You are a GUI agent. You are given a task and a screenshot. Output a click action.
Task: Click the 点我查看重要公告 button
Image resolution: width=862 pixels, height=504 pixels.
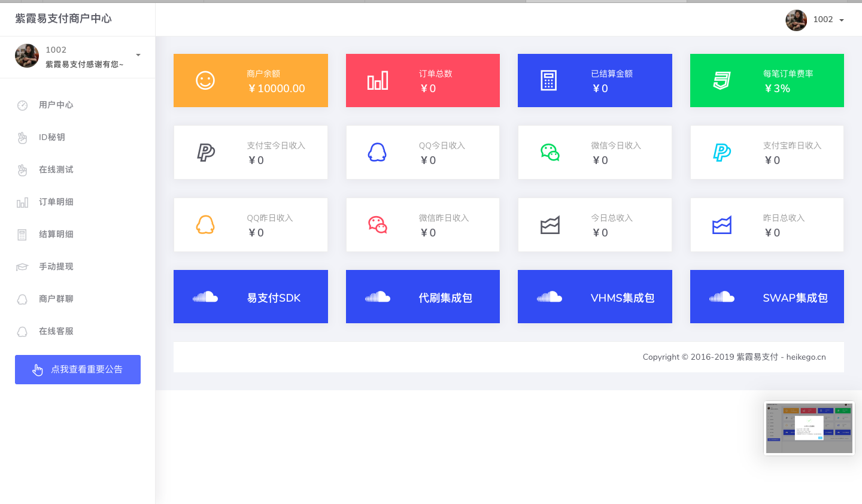click(x=78, y=369)
